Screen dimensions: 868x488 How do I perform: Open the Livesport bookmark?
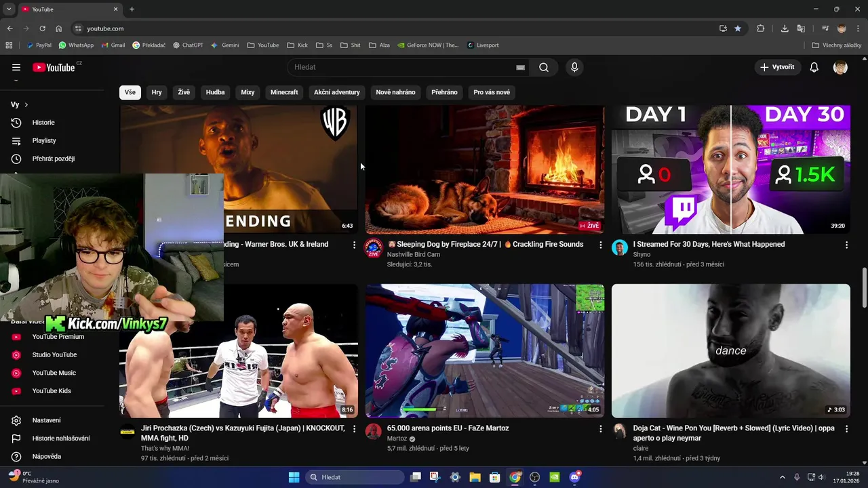(x=483, y=45)
